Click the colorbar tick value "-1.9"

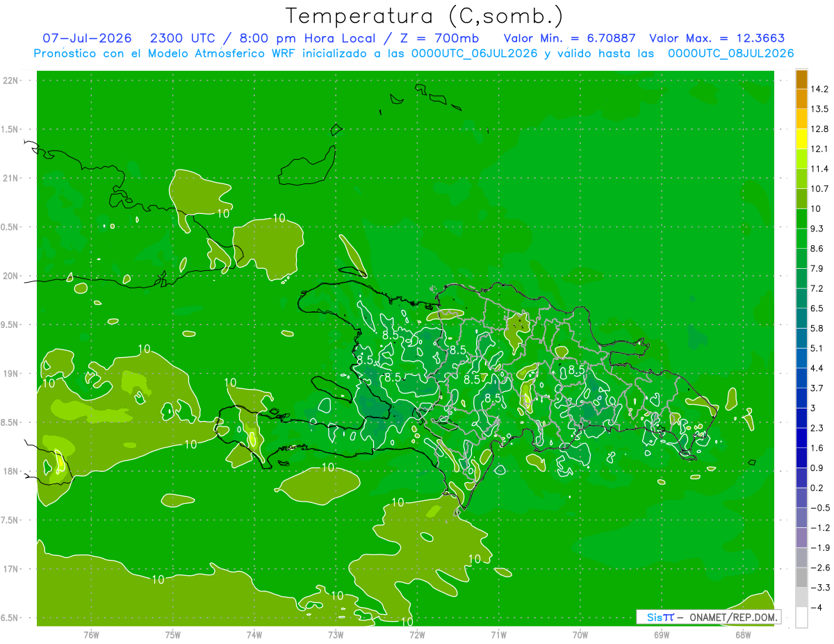pos(820,547)
